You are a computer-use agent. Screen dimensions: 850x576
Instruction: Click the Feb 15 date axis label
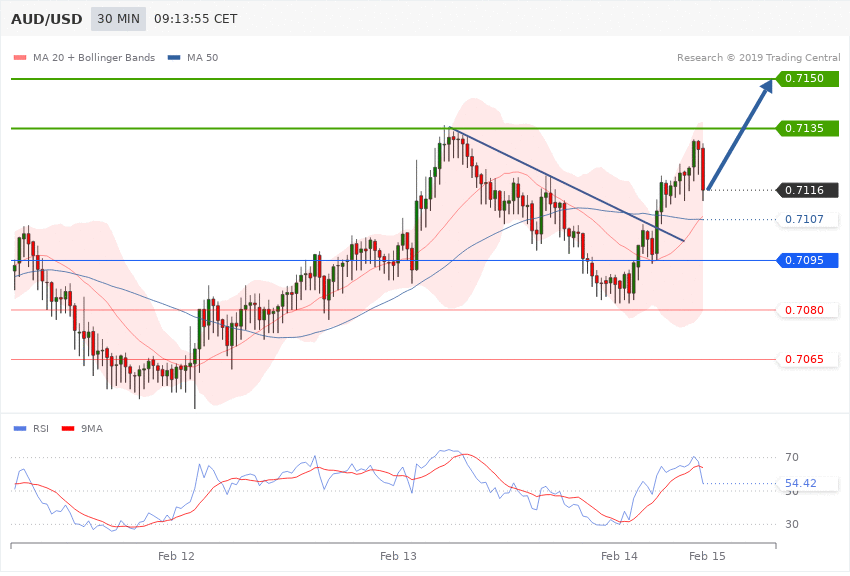707,556
